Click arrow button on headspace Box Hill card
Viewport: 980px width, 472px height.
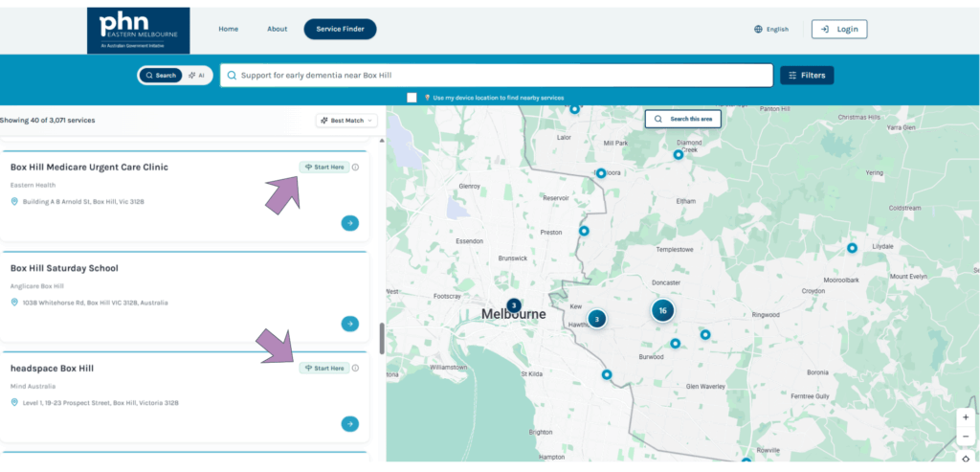coord(350,424)
